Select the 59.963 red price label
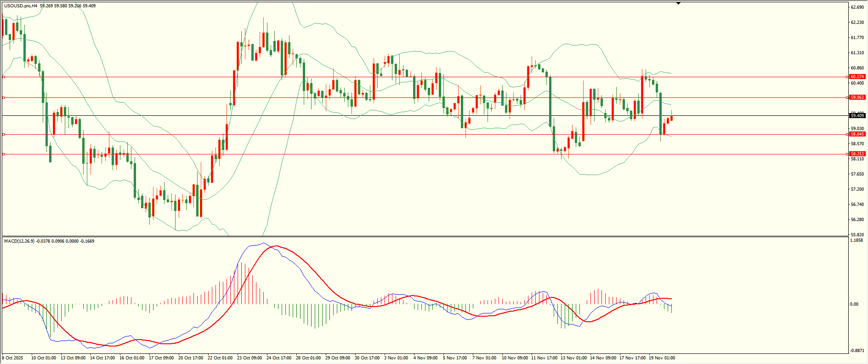This screenshot has height=364, width=868. tap(857, 97)
